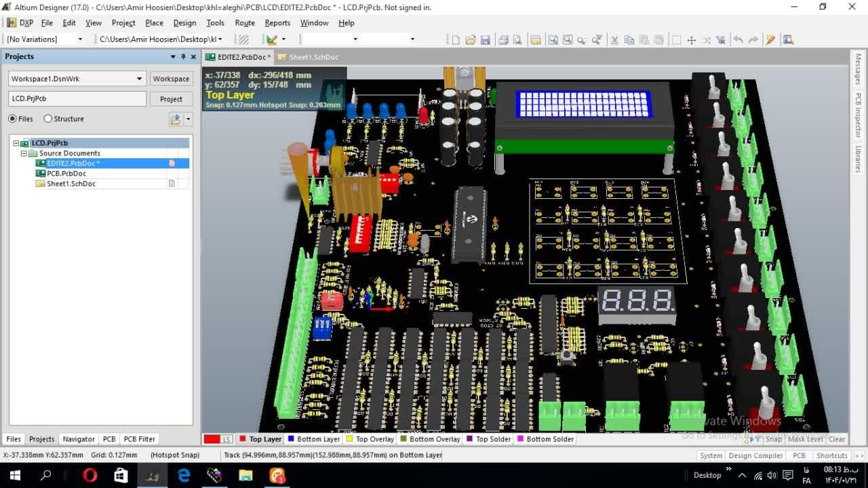Screen dimensions: 868x488
Task: Open the dropdown next to project options icon
Action: pos(189,119)
